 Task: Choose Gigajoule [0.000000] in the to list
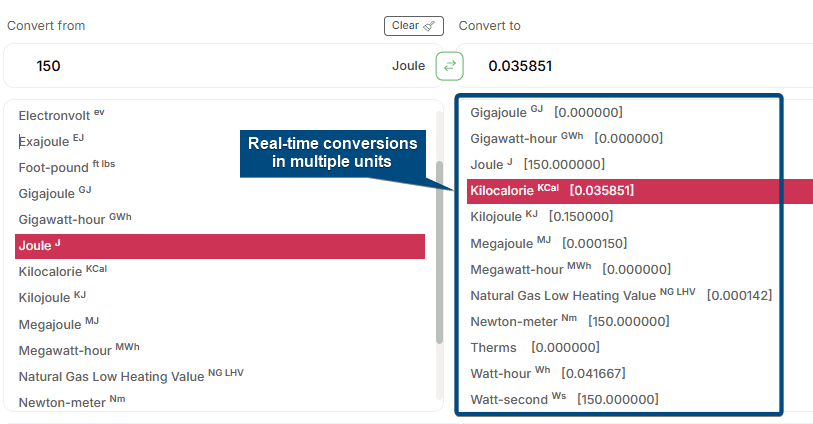coord(546,112)
